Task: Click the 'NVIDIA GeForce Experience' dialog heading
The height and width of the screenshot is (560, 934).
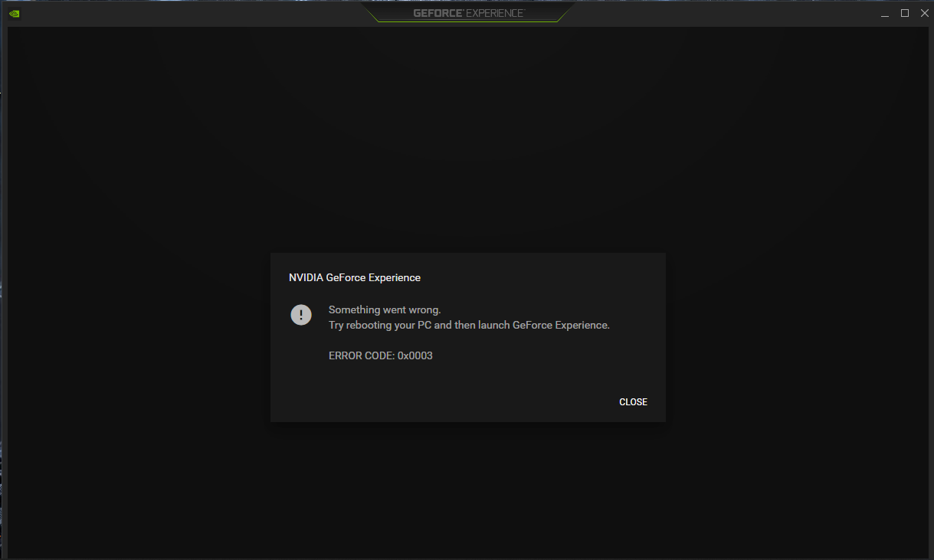Action: coord(355,278)
